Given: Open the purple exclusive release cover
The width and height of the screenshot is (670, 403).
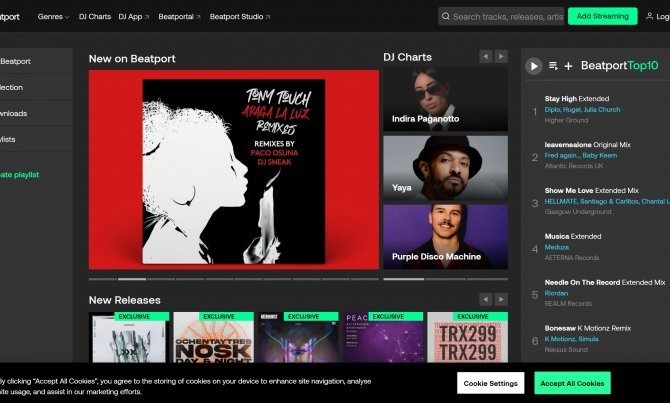Looking at the screenshot, I should click(383, 338).
